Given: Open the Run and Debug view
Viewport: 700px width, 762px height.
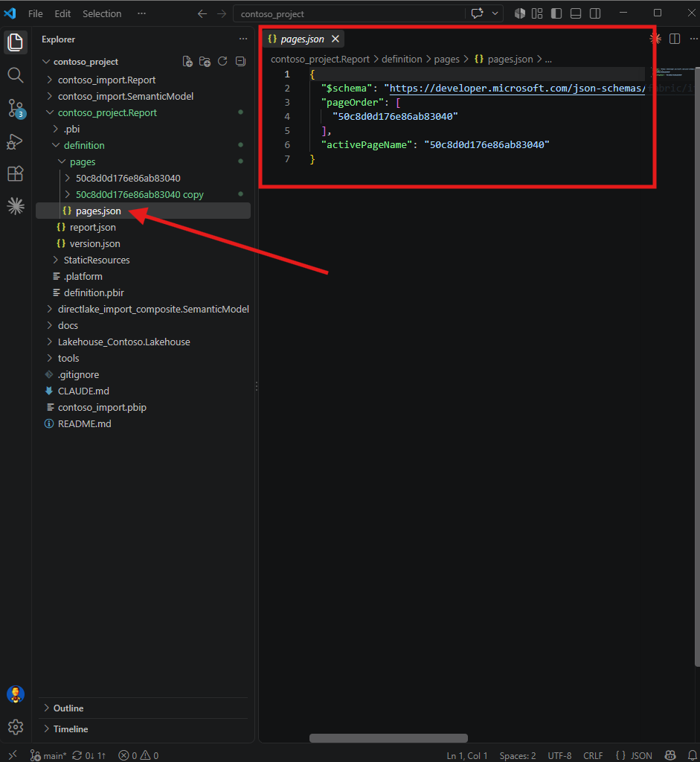Looking at the screenshot, I should tap(16, 141).
